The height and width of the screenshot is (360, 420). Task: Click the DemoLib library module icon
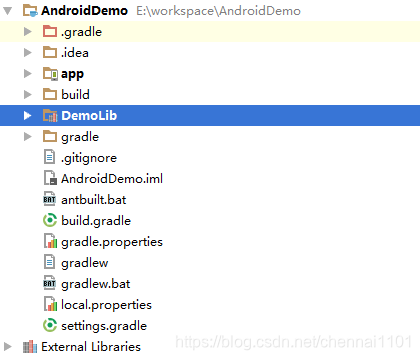coord(50,116)
